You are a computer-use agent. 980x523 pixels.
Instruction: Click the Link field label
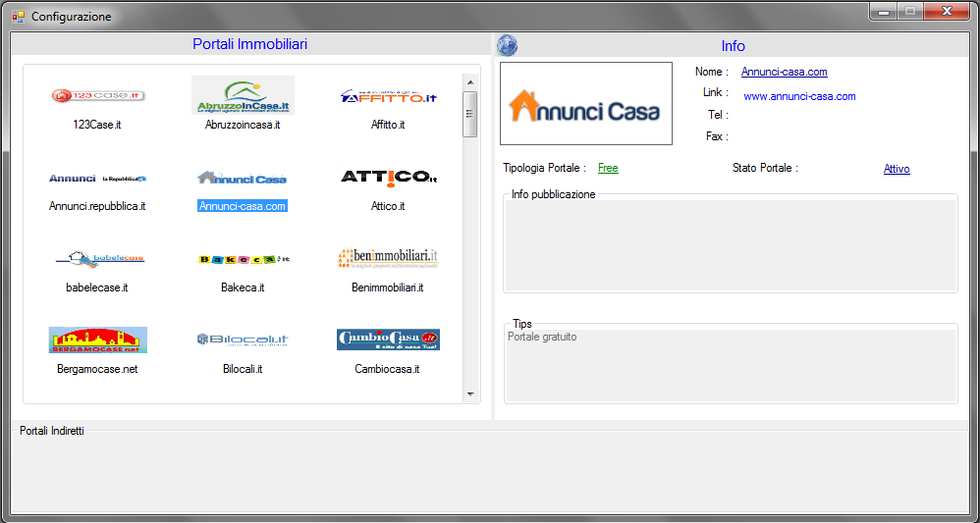[x=716, y=92]
